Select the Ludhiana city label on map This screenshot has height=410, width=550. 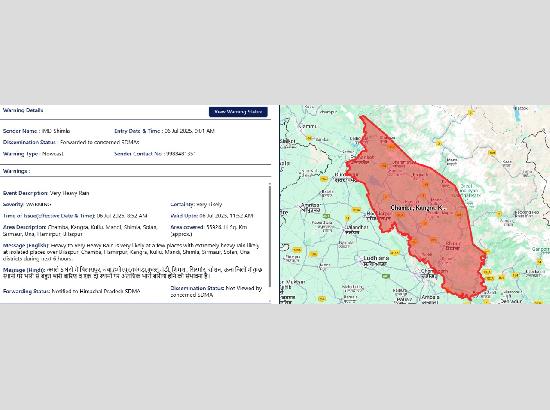point(376,261)
